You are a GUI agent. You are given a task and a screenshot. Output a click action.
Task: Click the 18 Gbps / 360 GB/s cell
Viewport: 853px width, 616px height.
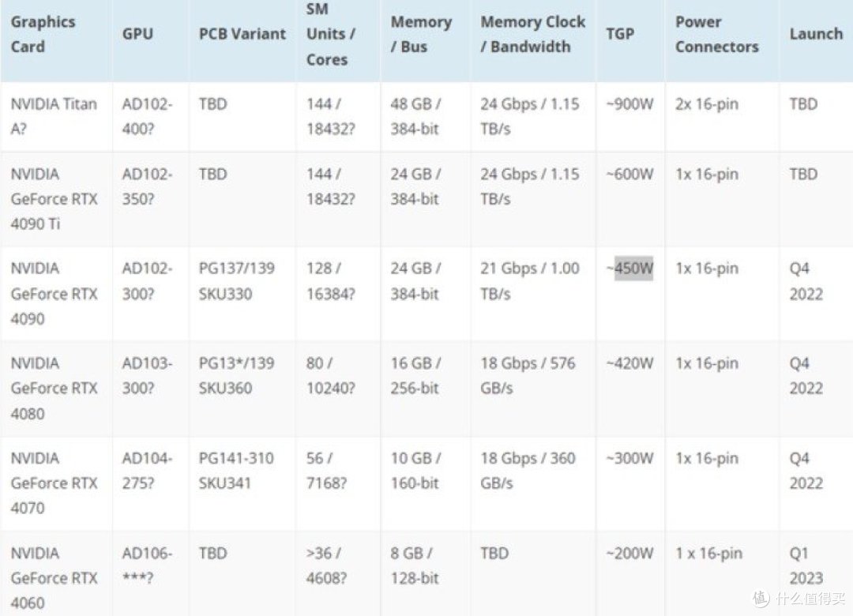528,470
